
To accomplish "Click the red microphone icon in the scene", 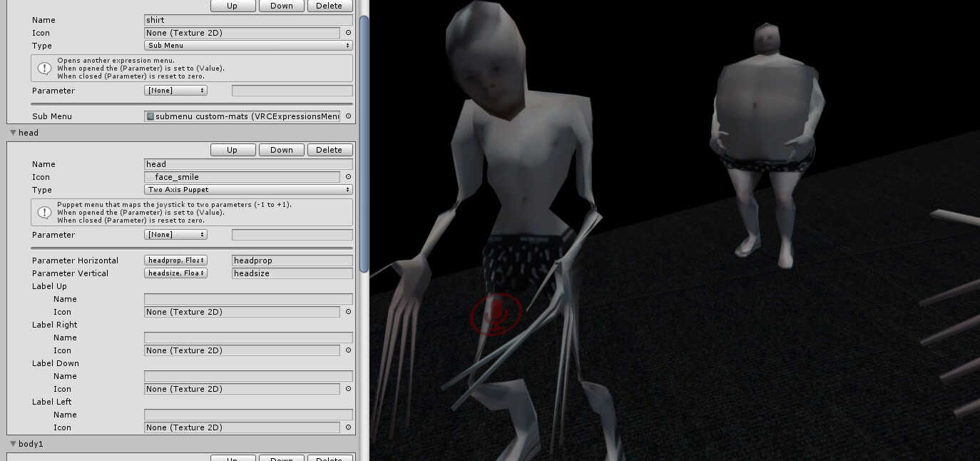I will tap(496, 313).
